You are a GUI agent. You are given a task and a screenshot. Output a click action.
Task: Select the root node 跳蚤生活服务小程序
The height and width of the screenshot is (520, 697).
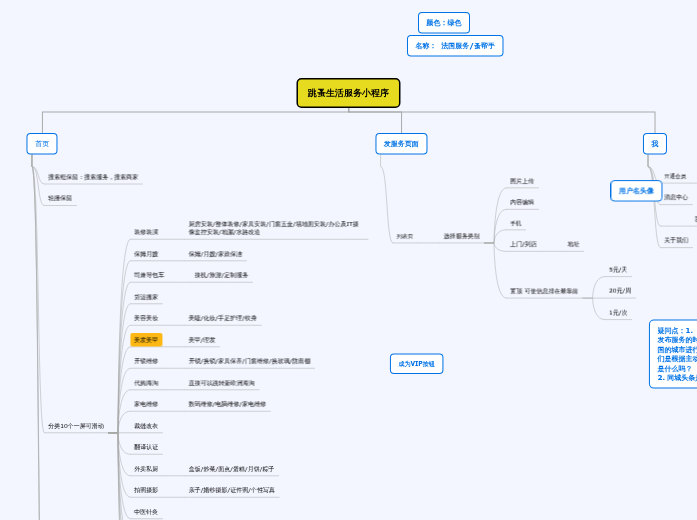(x=348, y=93)
